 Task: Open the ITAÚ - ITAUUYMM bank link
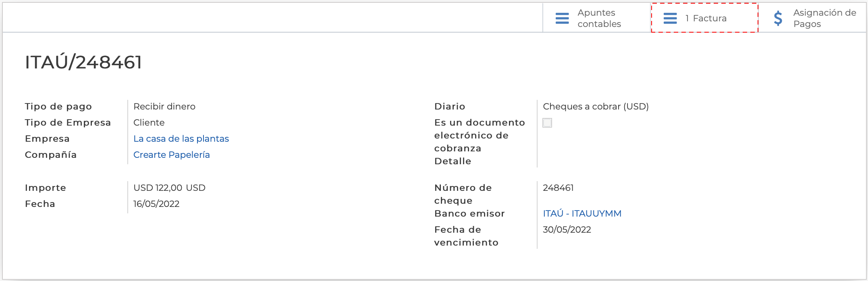tap(582, 214)
